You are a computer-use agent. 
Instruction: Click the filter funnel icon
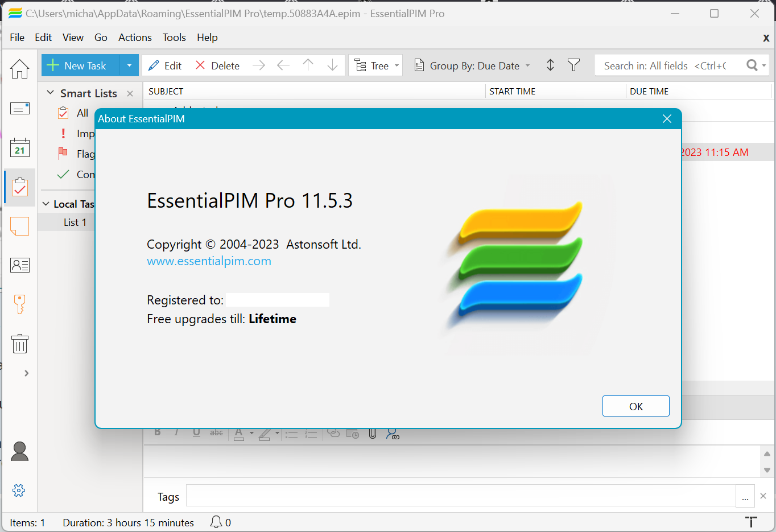[573, 65]
